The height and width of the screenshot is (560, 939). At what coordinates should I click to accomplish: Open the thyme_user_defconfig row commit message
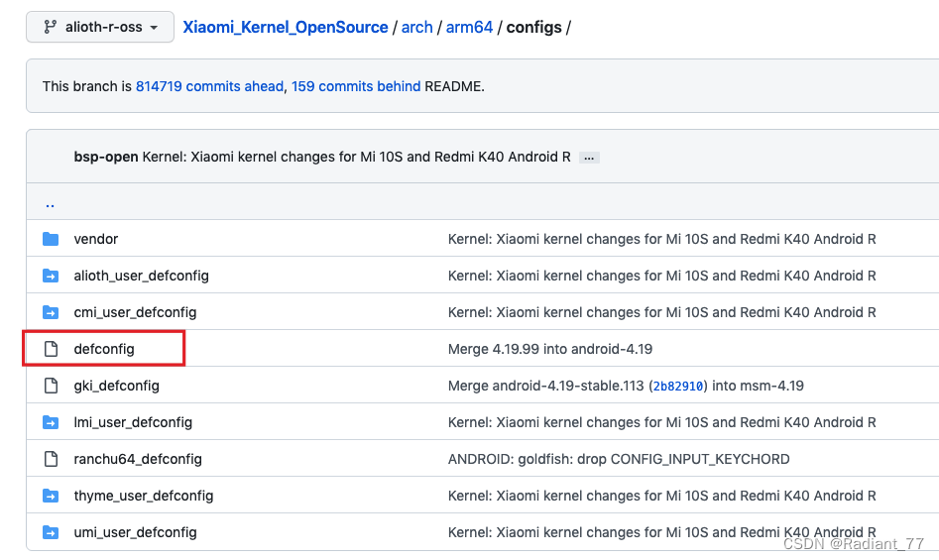(661, 496)
